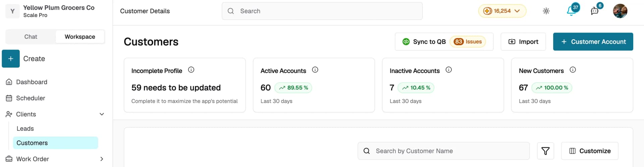Image resolution: width=644 pixels, height=167 pixels.
Task: Open the Scheduler page
Action: tap(31, 98)
